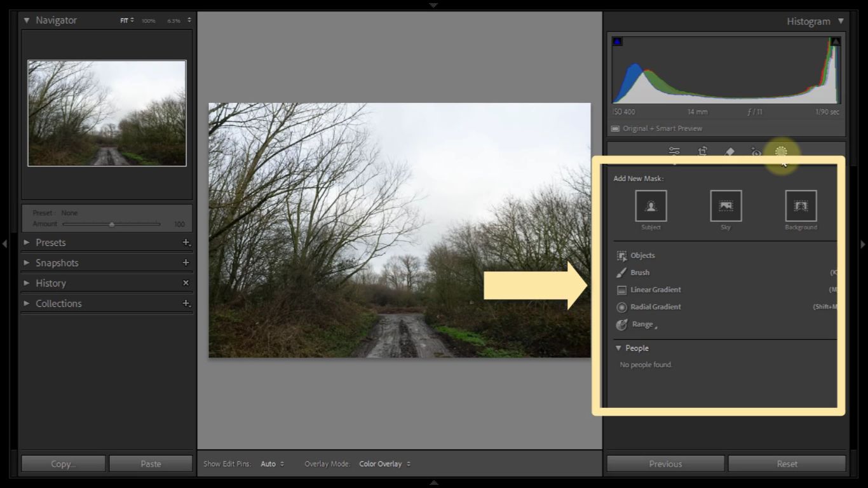The image size is (868, 488).
Task: Open the Crop overlay tool
Action: (x=702, y=151)
